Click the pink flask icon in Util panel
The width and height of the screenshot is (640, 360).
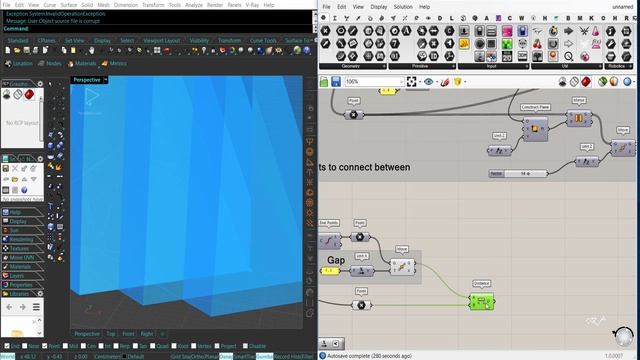click(x=596, y=31)
